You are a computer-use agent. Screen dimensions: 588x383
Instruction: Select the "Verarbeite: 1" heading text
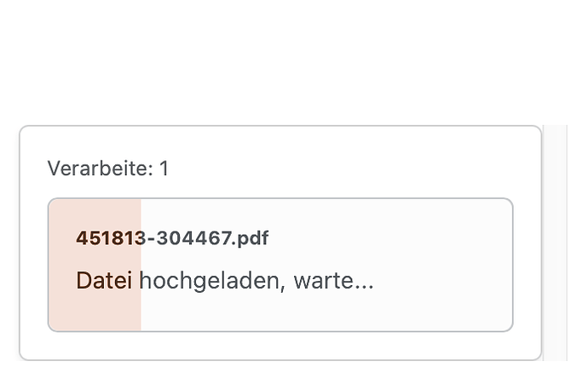[108, 169]
